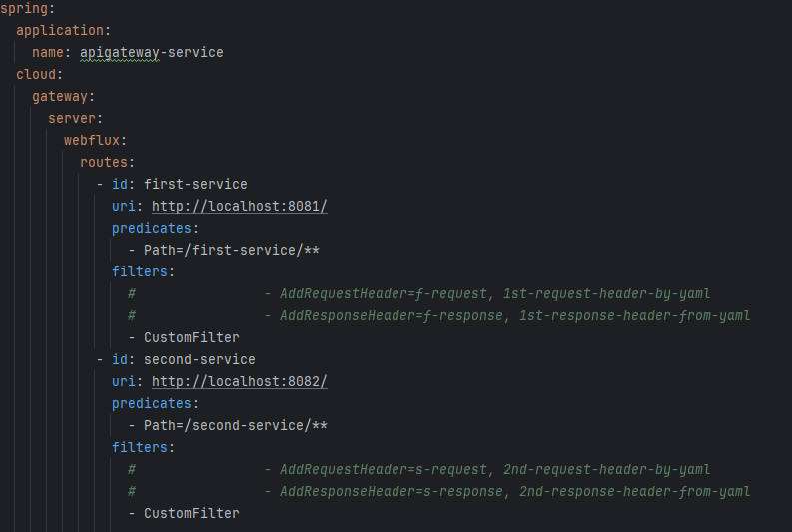Click the gateway key
This screenshot has width=792, height=532.
click(61, 96)
